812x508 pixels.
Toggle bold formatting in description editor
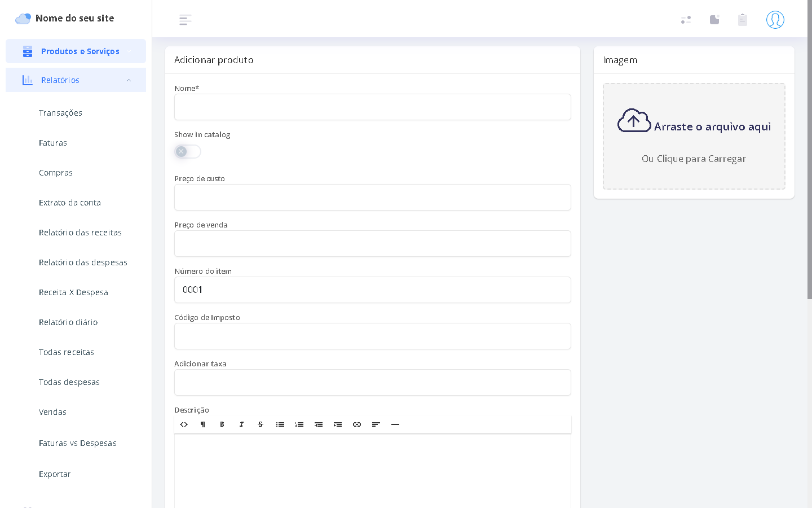click(x=222, y=424)
